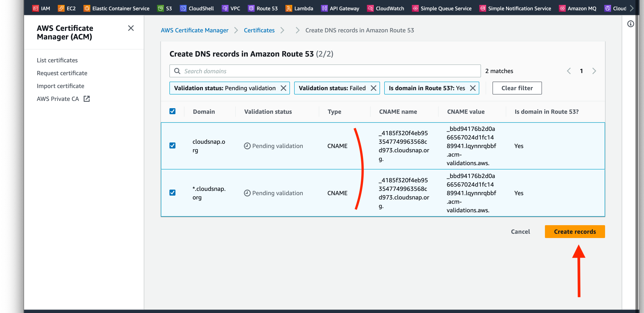Open the EC2 service shortcut icon
Screen dimensions: 644x313
[61, 8]
